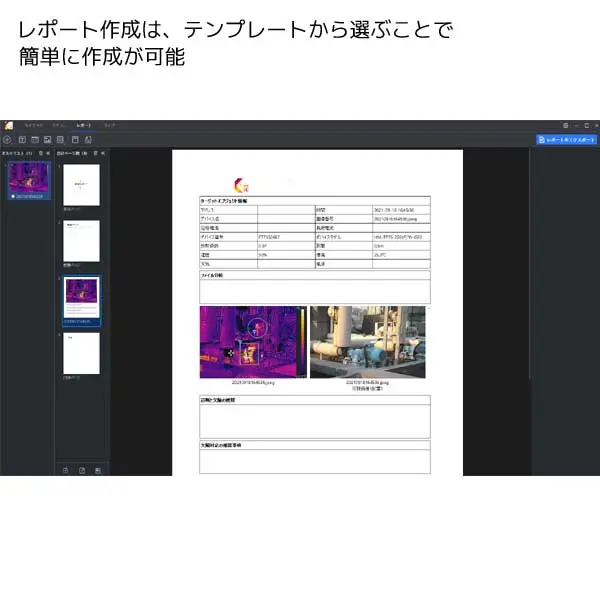Viewport: 600px width, 600px height.
Task: Click rightmost icon below the page list
Action: tap(97, 469)
